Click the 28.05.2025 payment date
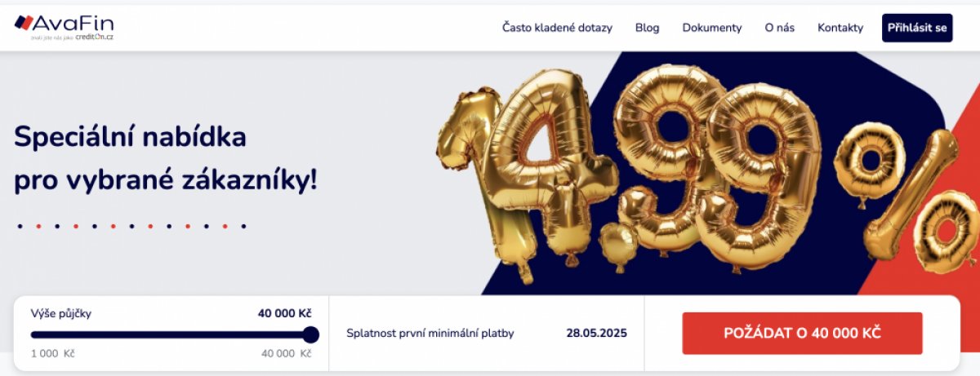This screenshot has height=376, width=980. [596, 333]
